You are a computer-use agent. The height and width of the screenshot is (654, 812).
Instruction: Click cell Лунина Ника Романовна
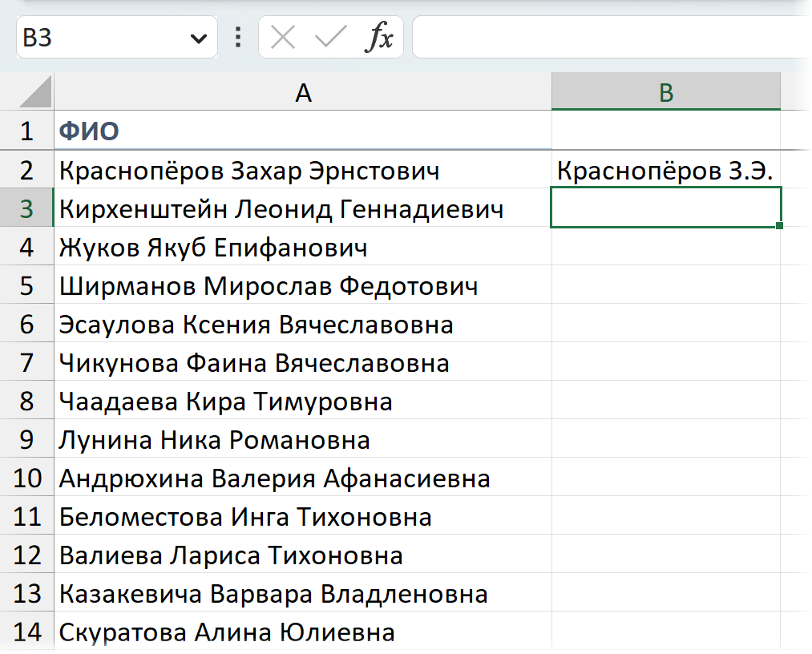[303, 439]
